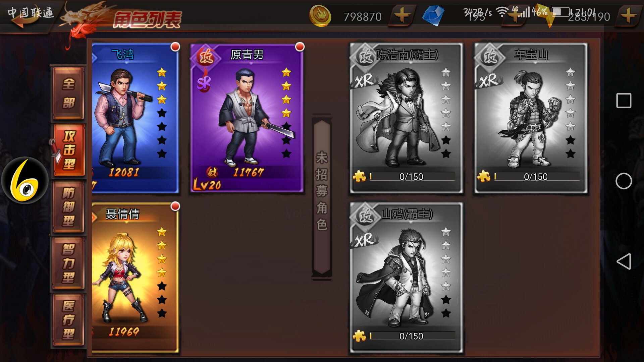Open the 飞鸿 character card

(x=135, y=118)
